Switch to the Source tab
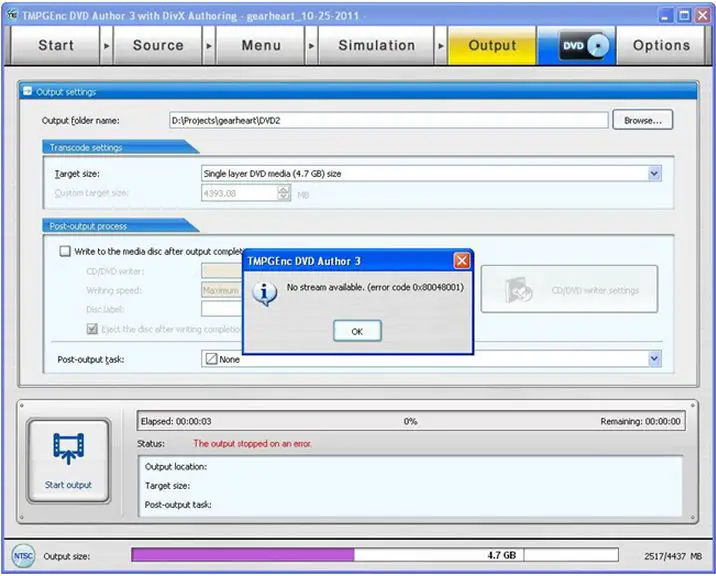 point(158,46)
